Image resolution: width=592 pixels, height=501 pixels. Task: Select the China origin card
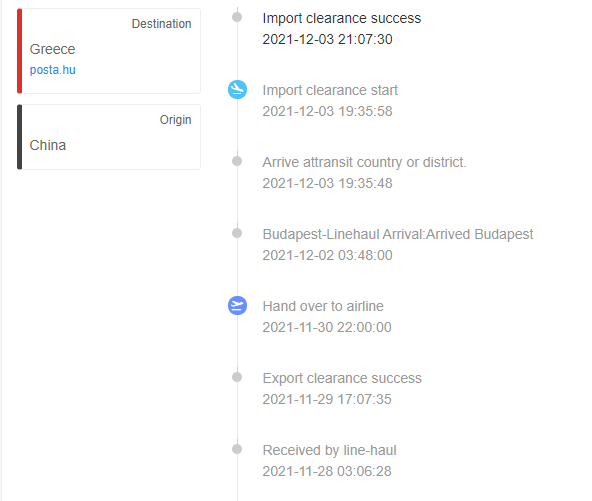(x=109, y=137)
